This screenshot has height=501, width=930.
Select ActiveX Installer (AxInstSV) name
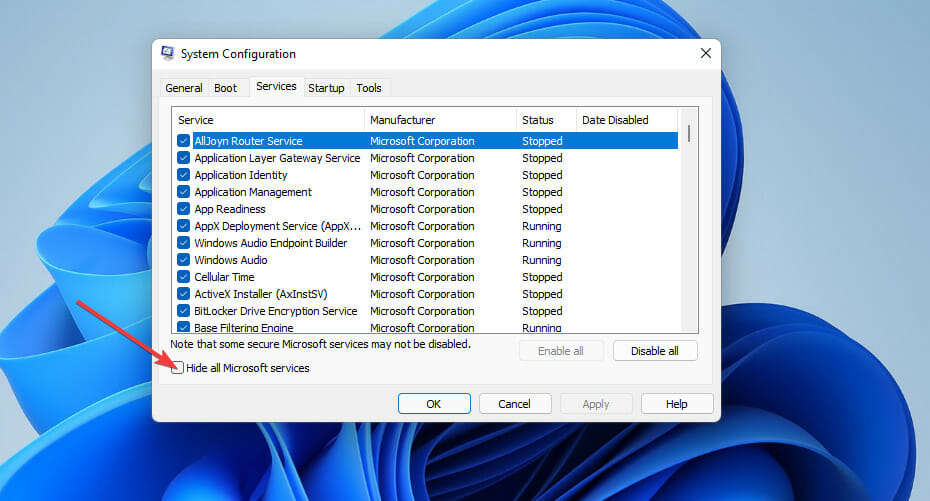260,294
